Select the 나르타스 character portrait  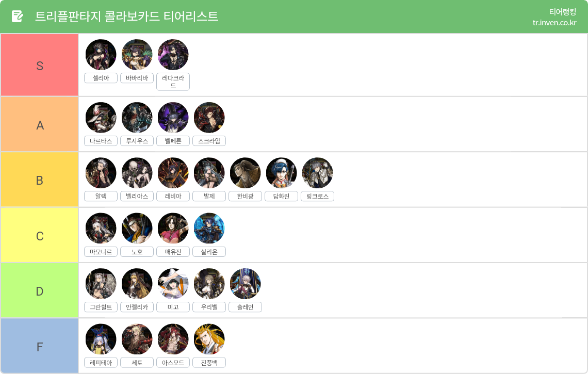pos(101,118)
